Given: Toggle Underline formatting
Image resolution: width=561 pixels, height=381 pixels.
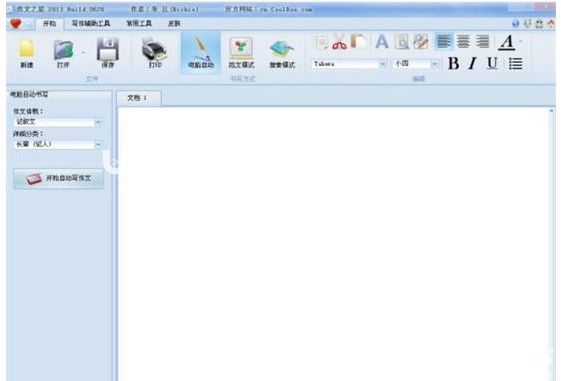Looking at the screenshot, I should pyautogui.click(x=492, y=64).
